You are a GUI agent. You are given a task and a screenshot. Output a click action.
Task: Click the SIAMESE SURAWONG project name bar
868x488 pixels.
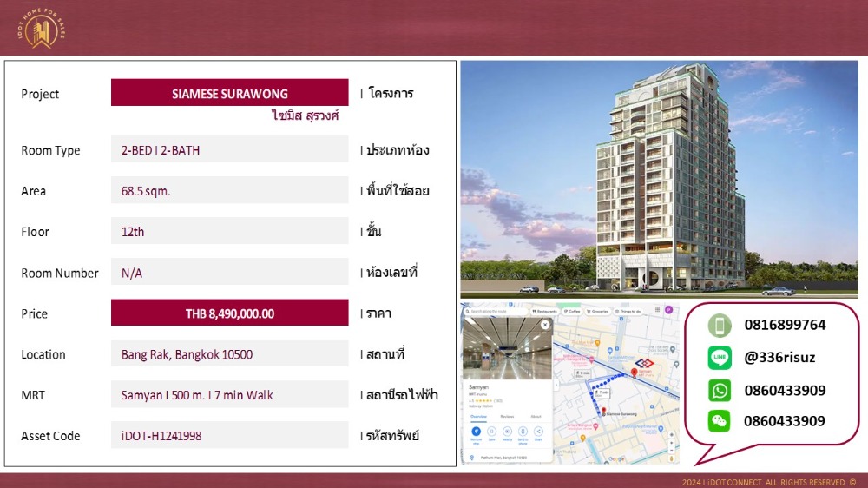[230, 93]
